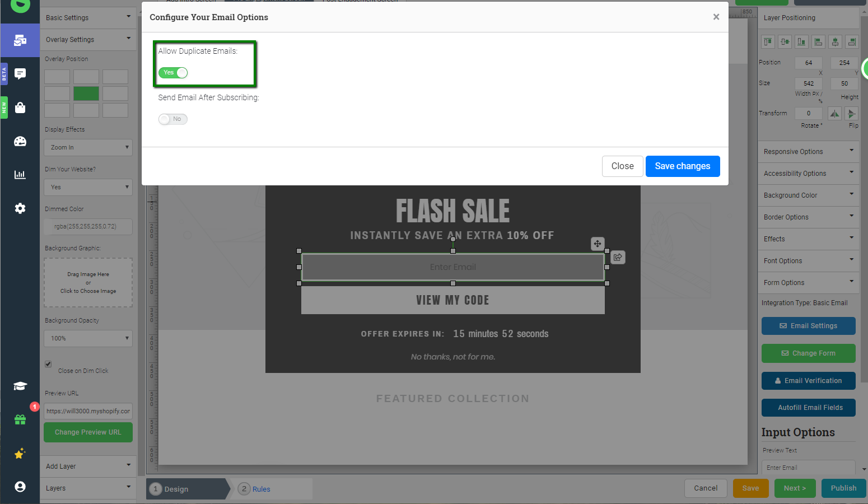Open the Dim Your Website dropdown
Screen dimensions: 868x504
click(88, 187)
